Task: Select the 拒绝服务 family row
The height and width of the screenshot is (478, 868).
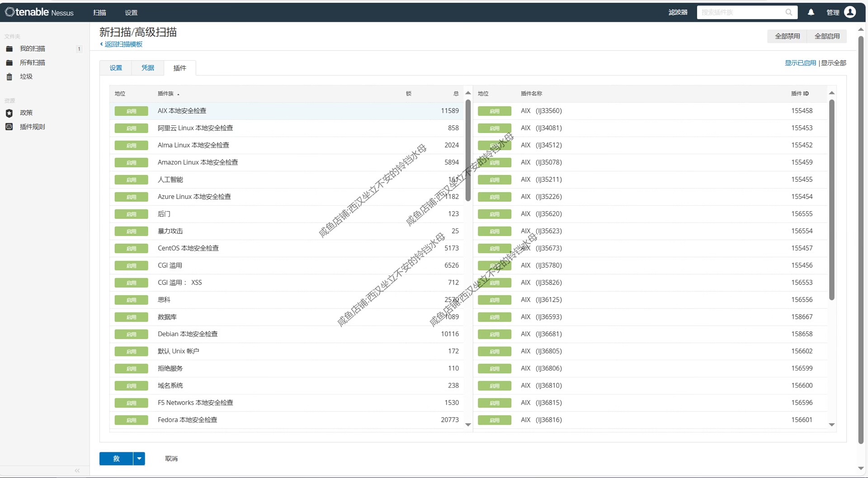Action: [x=287, y=369]
